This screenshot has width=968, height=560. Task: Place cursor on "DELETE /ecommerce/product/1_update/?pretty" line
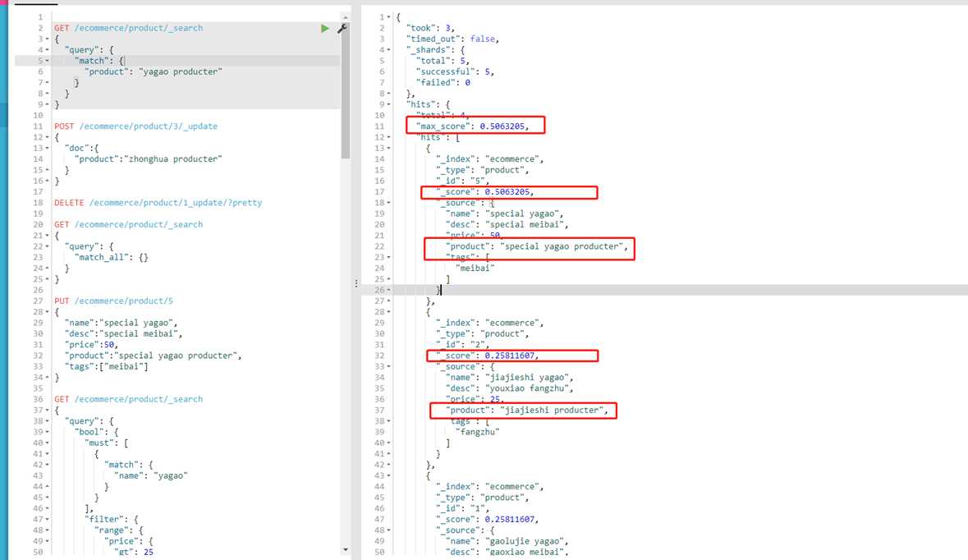click(x=158, y=203)
